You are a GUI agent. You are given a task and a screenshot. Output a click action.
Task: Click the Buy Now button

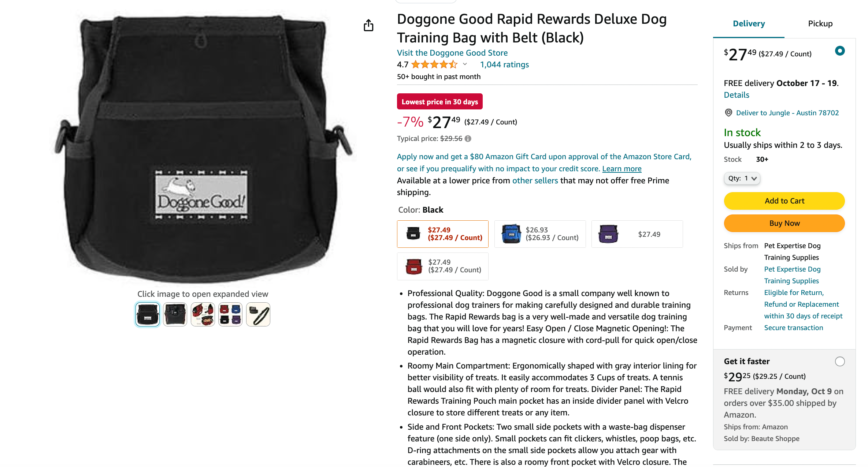pos(784,223)
